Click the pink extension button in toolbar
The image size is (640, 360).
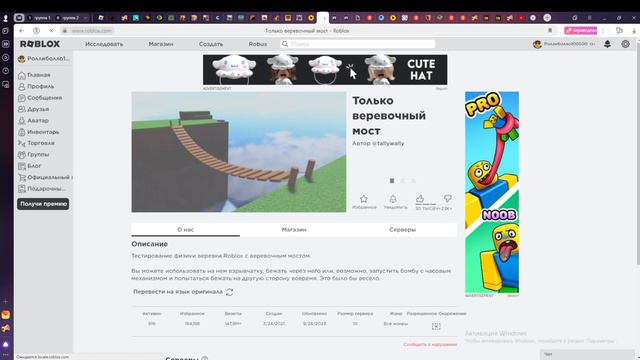point(580,31)
